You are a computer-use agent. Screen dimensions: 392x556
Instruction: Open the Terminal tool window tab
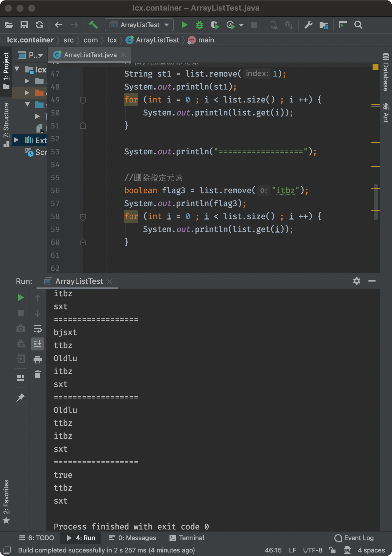click(x=187, y=538)
